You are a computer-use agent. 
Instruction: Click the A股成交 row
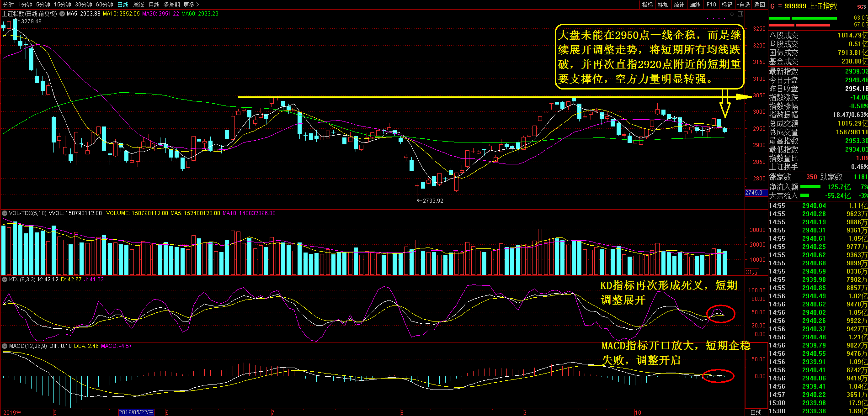click(x=818, y=35)
